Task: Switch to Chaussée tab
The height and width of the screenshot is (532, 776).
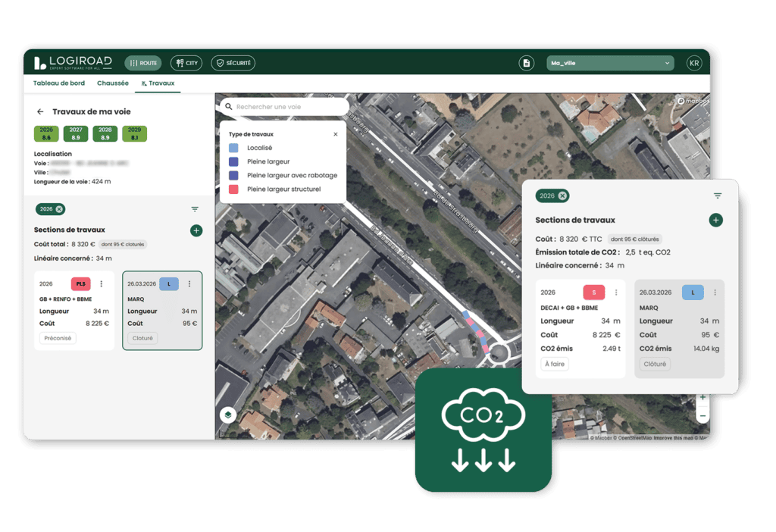Action: (x=113, y=83)
